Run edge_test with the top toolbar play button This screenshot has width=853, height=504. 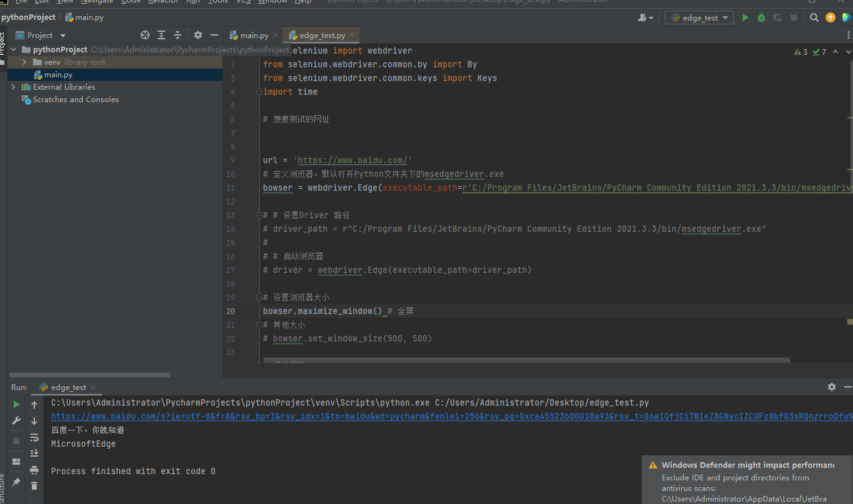click(745, 18)
